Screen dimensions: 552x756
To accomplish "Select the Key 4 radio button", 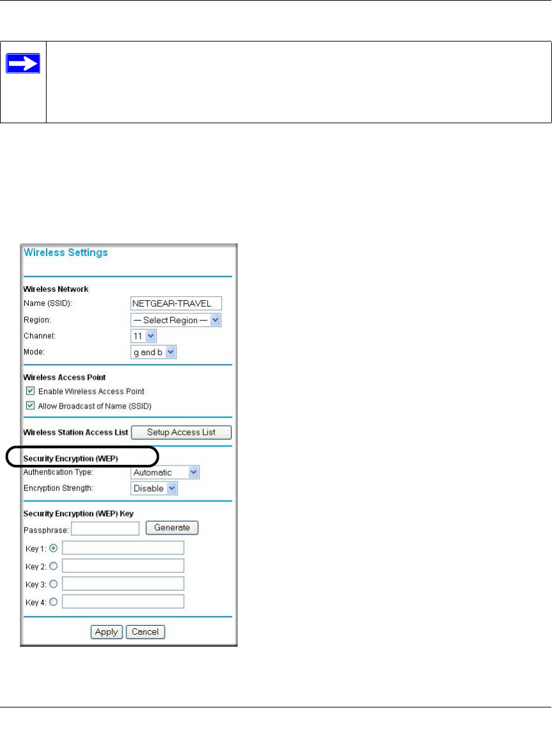I will (54, 601).
